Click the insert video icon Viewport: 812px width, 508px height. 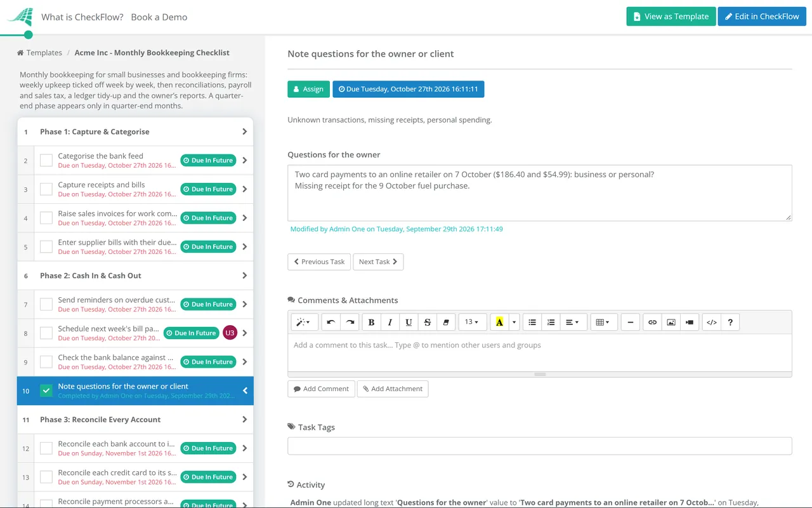[x=690, y=323]
